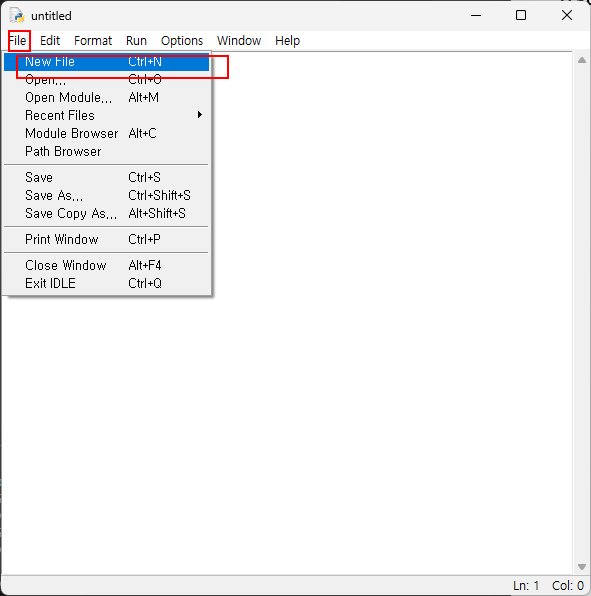Click the scrollbar down arrow
The height and width of the screenshot is (596, 591).
tap(581, 567)
